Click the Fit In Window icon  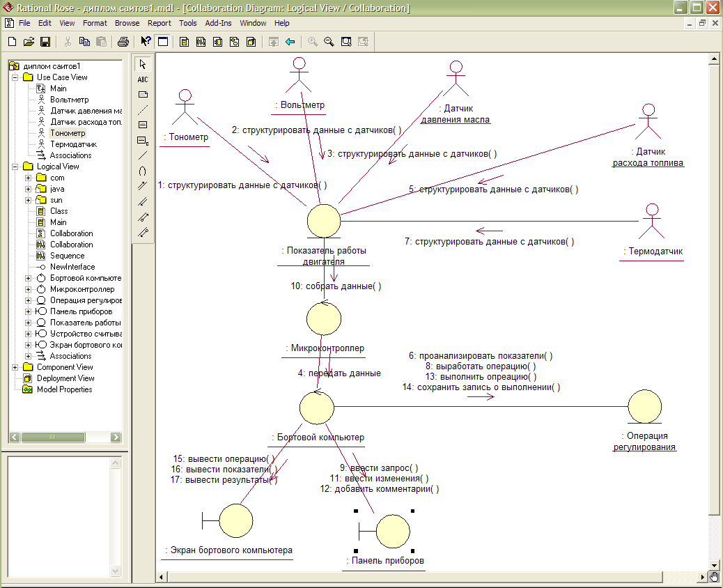coord(345,42)
